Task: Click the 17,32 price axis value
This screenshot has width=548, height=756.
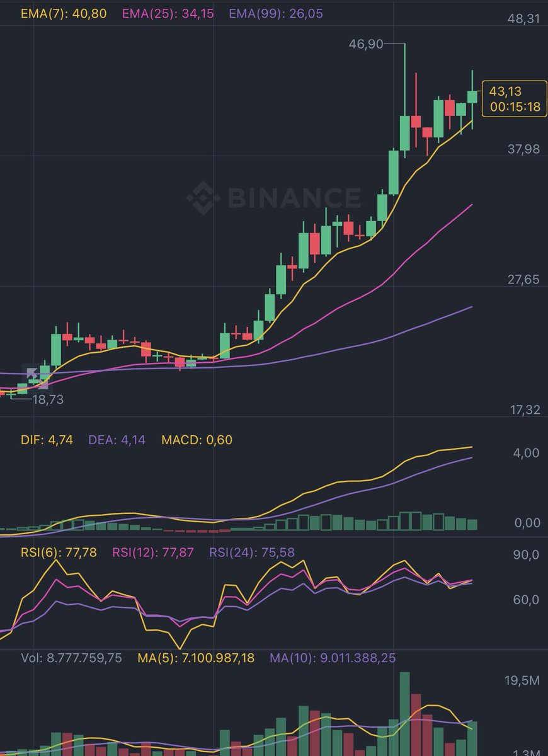Action: click(x=524, y=410)
